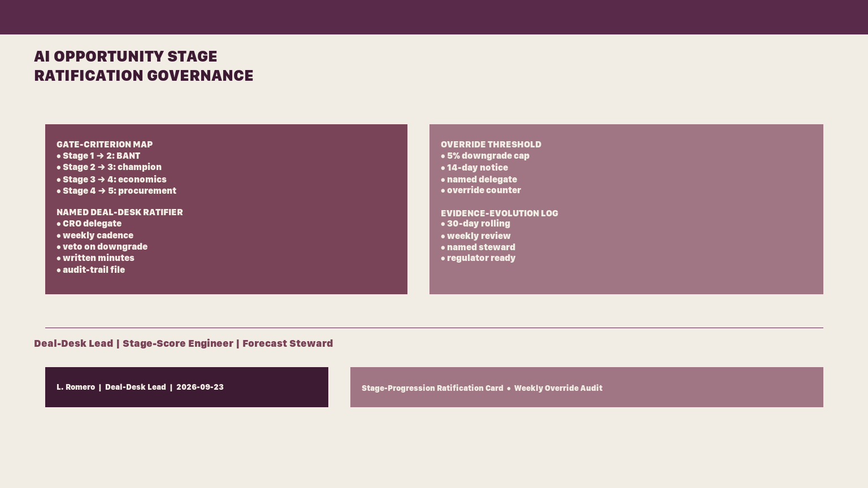Select 'Stage-Progression Ratification Card' footer text

pos(432,389)
